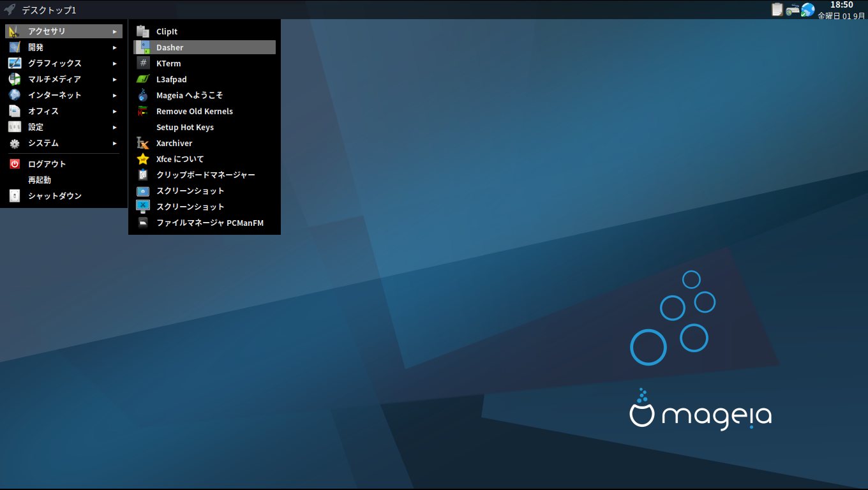
Task: Expand the 開発 submenu arrow
Action: click(x=115, y=47)
